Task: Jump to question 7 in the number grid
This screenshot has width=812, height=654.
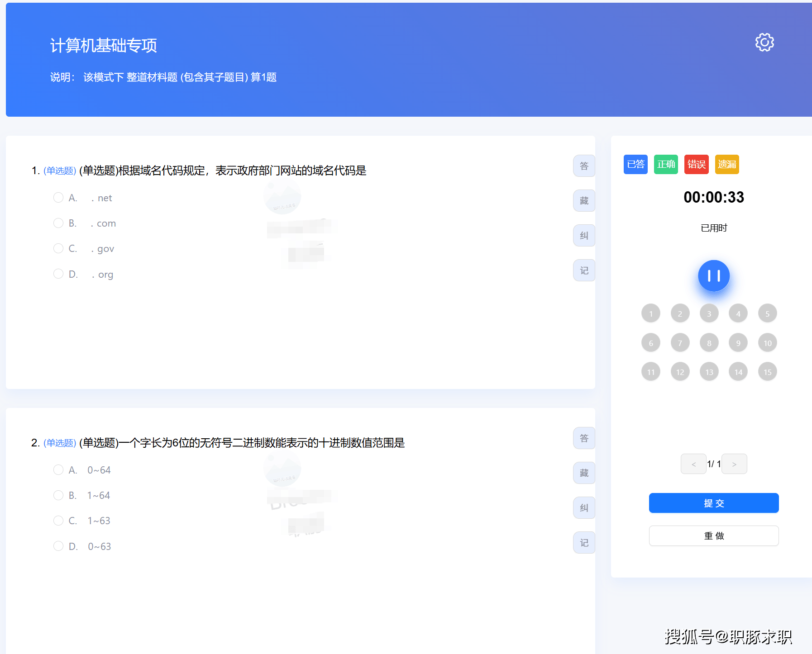Action: 680,343
